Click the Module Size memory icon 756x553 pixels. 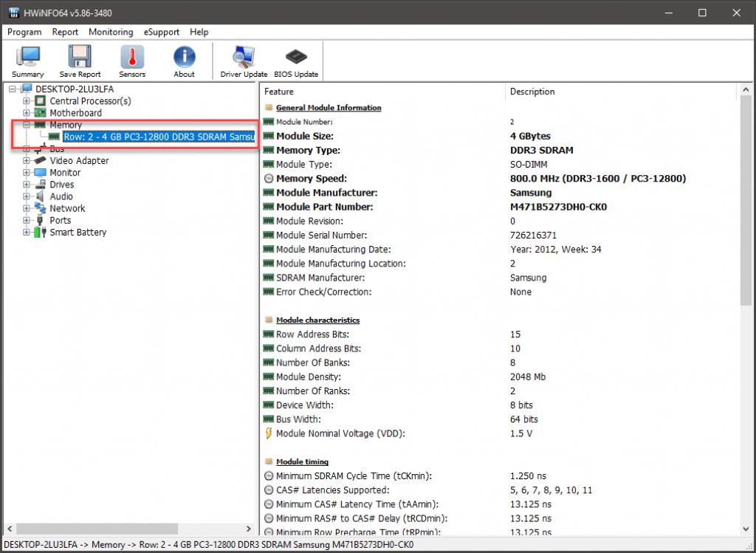point(269,136)
